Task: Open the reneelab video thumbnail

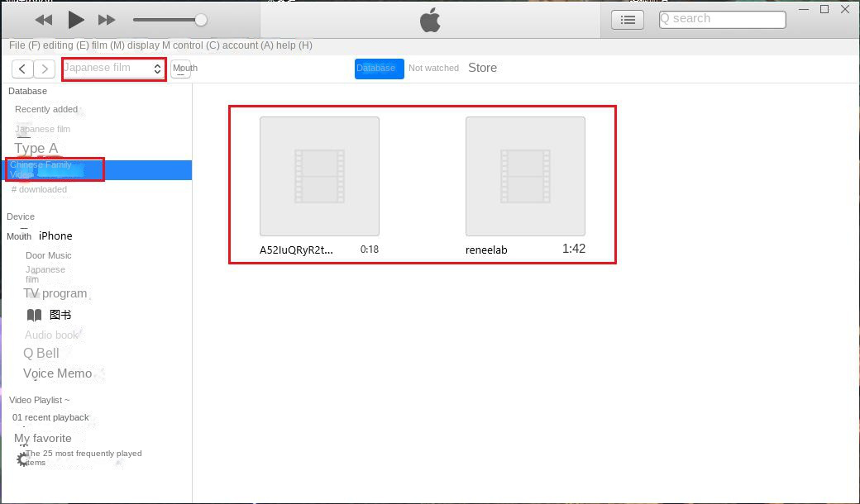Action: (526, 176)
